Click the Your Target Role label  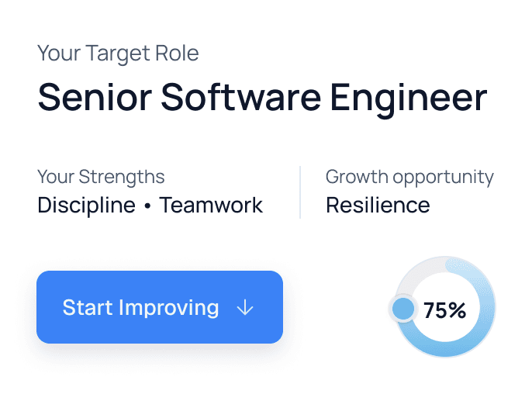coord(118,54)
